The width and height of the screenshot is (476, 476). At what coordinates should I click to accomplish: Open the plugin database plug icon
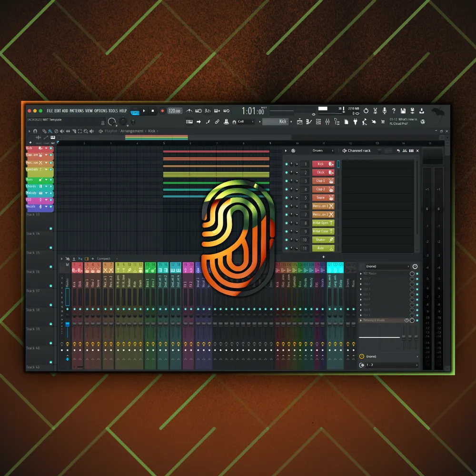pos(355,122)
